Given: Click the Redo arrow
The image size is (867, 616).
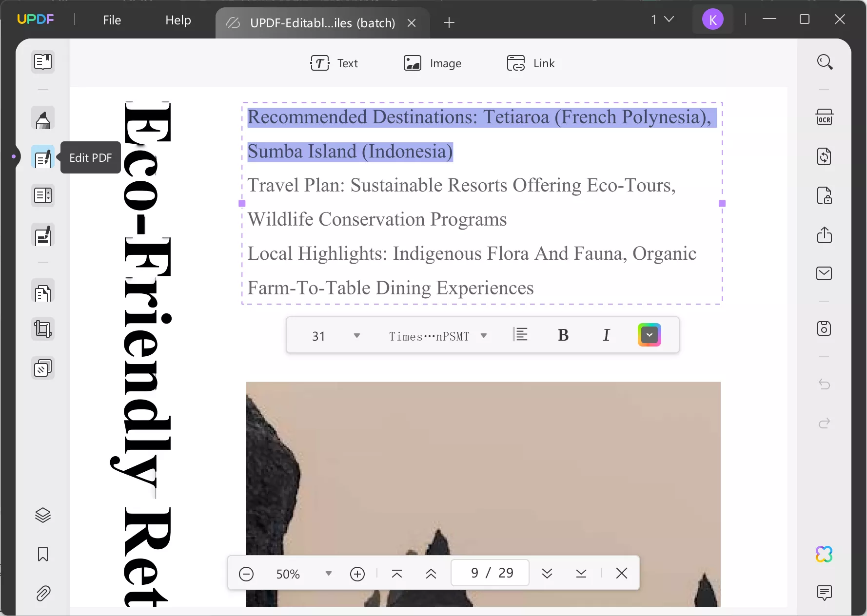Looking at the screenshot, I should (825, 423).
